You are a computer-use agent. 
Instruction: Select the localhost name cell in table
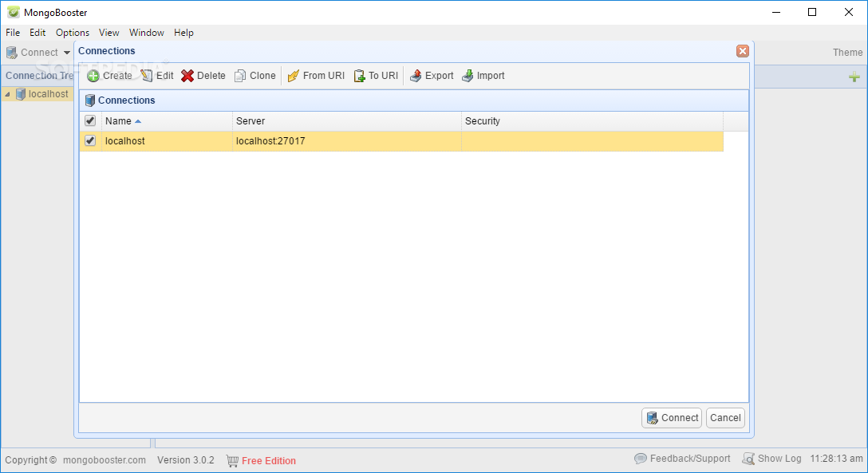coord(167,141)
